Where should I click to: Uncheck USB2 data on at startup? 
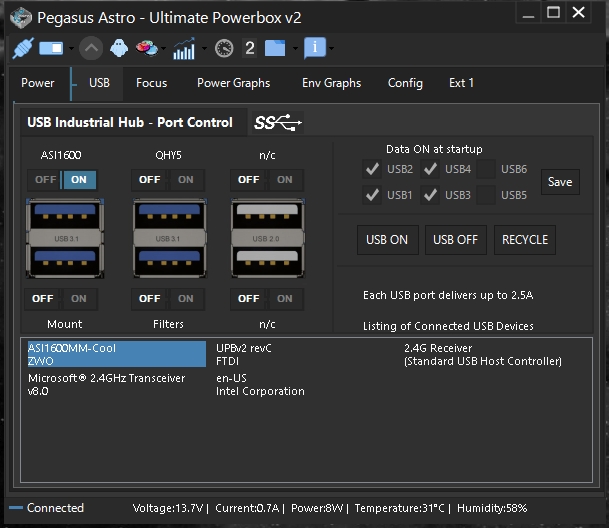(372, 169)
